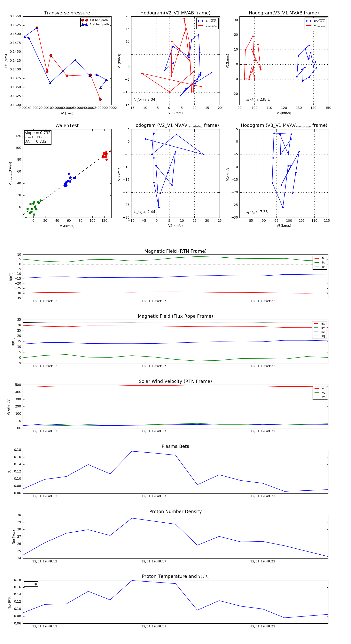Click 12/01 19:49:12 tick under Solar Wind Velocity
Viewport: 351px width, 644px height.
pos(45,431)
